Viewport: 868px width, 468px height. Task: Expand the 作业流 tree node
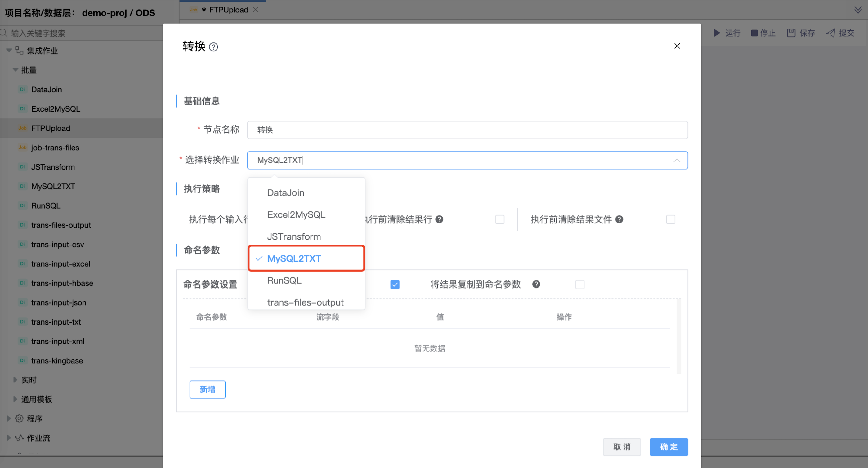[x=9, y=438]
